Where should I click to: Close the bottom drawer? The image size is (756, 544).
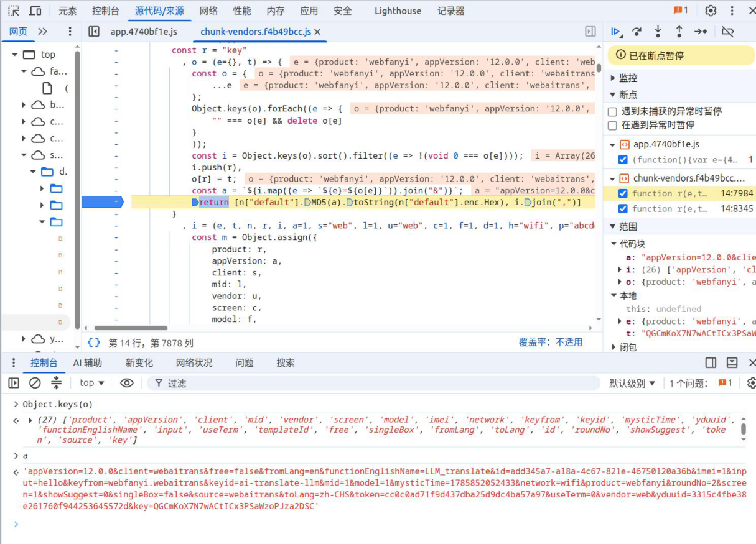pos(752,362)
